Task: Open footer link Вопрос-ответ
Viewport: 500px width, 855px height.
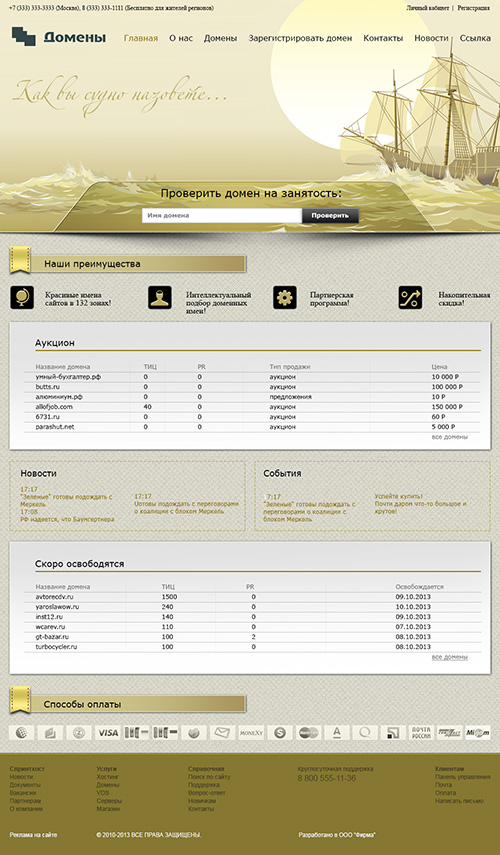Action: pos(207,793)
